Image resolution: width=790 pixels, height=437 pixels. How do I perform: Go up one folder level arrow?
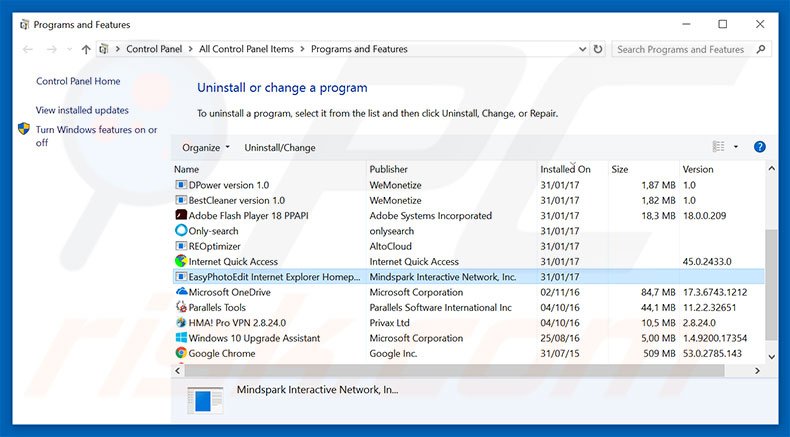tap(86, 49)
